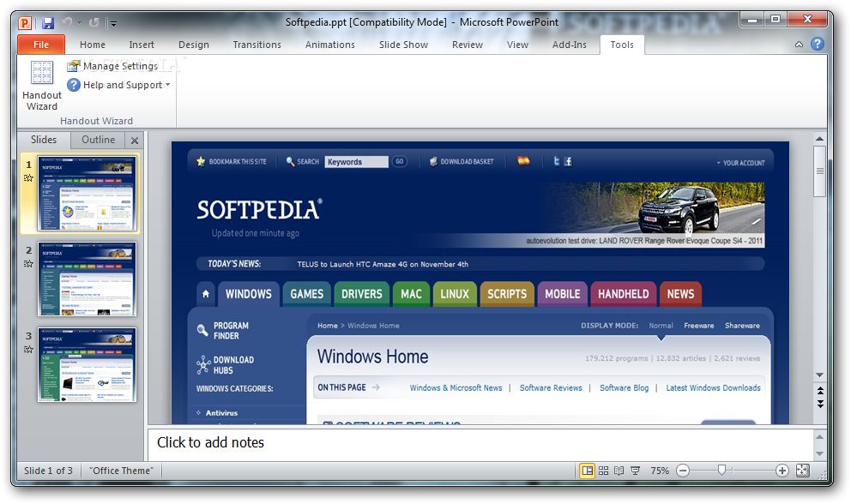
Task: Open the View ribbon tab
Action: pyautogui.click(x=517, y=45)
